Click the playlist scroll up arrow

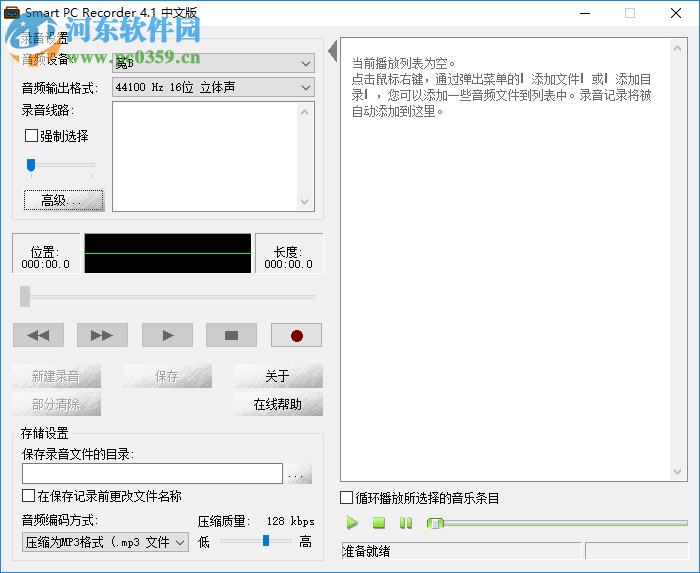[x=677, y=48]
